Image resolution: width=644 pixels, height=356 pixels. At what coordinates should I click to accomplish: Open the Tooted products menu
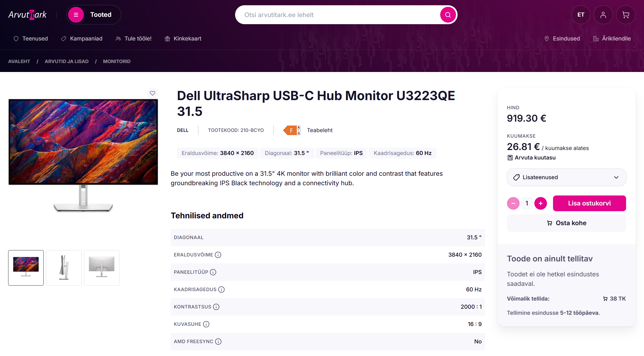[94, 15]
